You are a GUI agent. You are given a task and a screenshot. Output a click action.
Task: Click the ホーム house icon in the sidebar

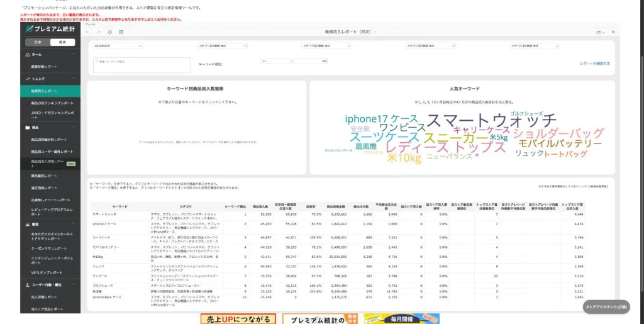pos(28,54)
